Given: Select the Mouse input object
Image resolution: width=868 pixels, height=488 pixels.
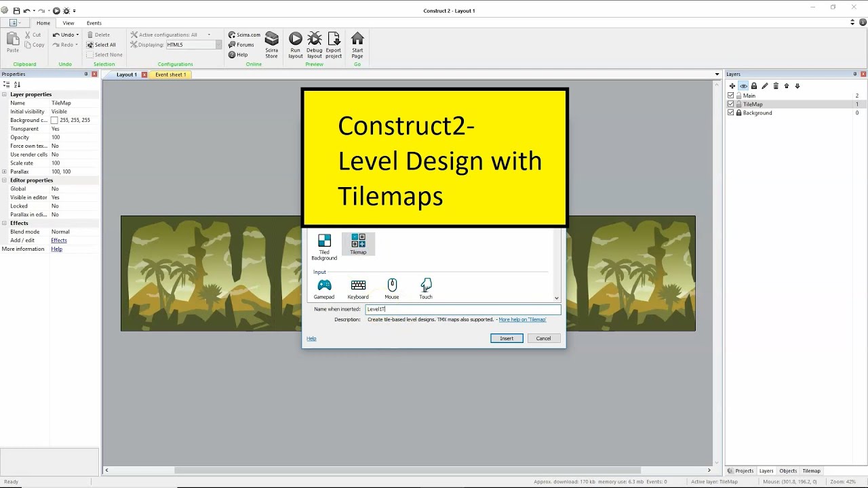Looking at the screenshot, I should 392,289.
